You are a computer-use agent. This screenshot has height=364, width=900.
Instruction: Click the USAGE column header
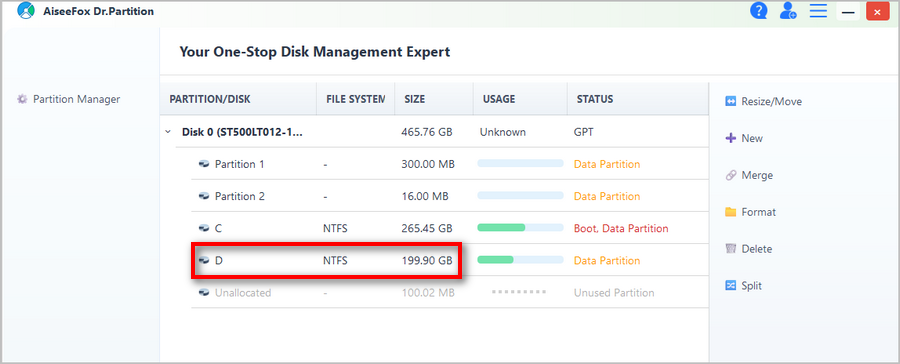point(520,99)
